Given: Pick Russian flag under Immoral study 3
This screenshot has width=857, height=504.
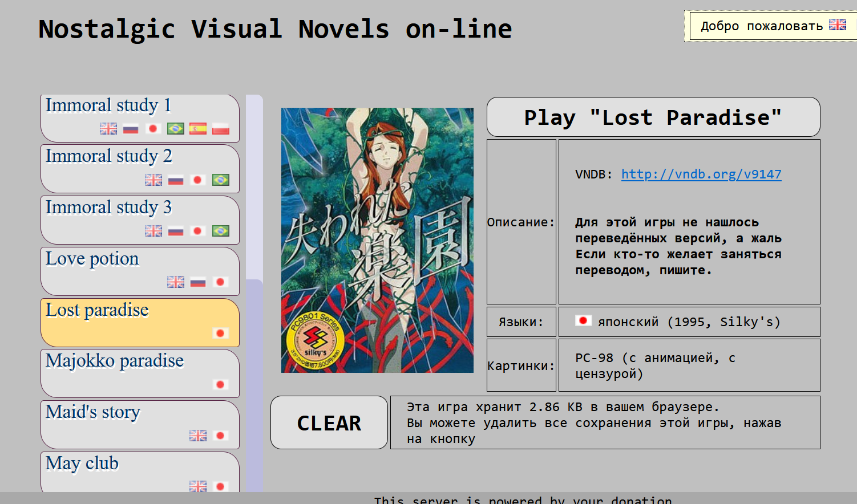Looking at the screenshot, I should [176, 231].
